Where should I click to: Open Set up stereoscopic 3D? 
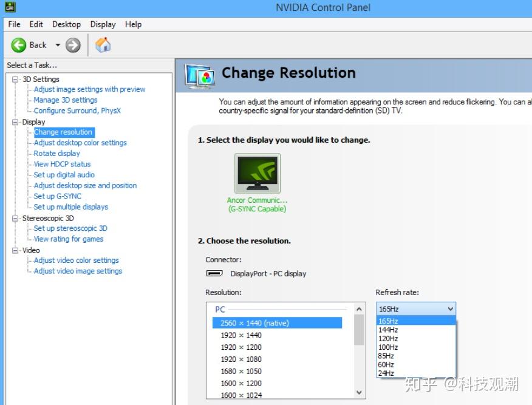pyautogui.click(x=70, y=228)
